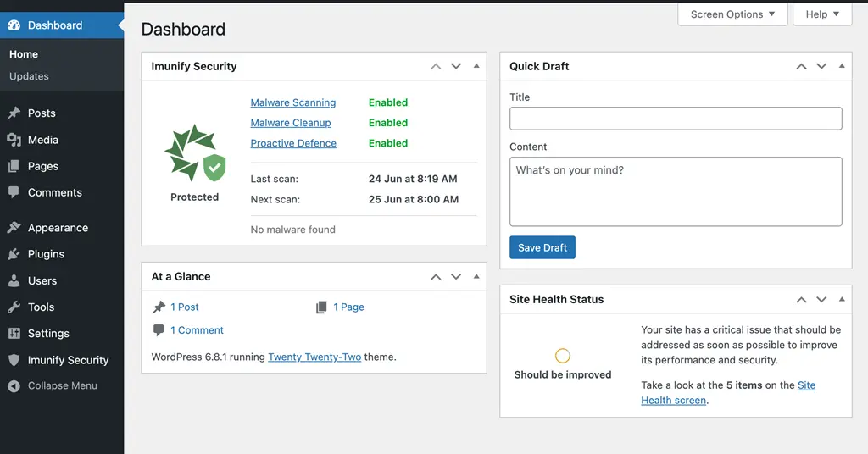Screen dimensions: 868x454
Task: Collapse the Imunify Security panel
Action: coord(476,66)
